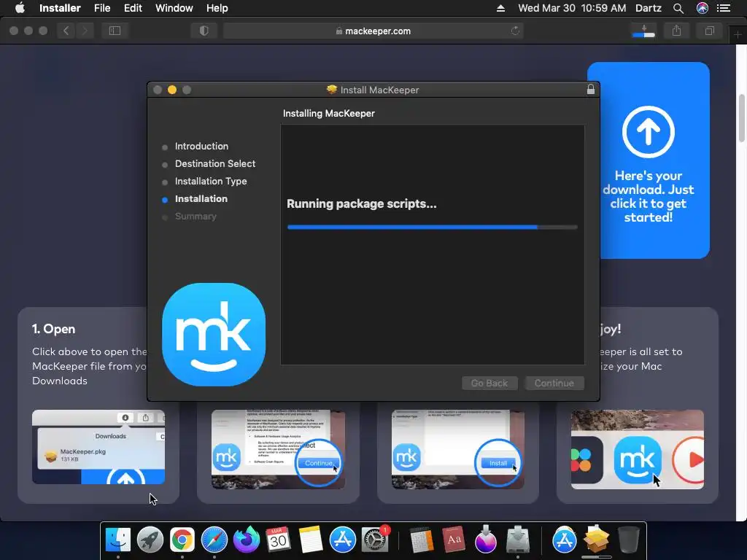Click the Installation step label

coord(201,199)
